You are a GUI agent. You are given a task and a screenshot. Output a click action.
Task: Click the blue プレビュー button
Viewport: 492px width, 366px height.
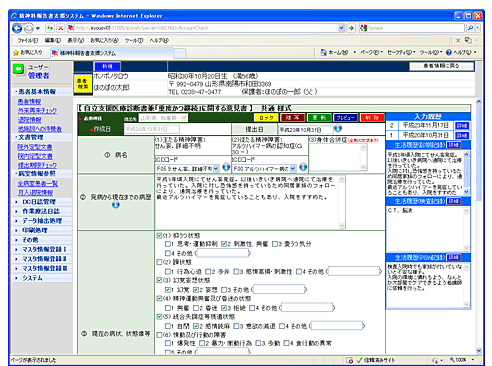tap(345, 118)
